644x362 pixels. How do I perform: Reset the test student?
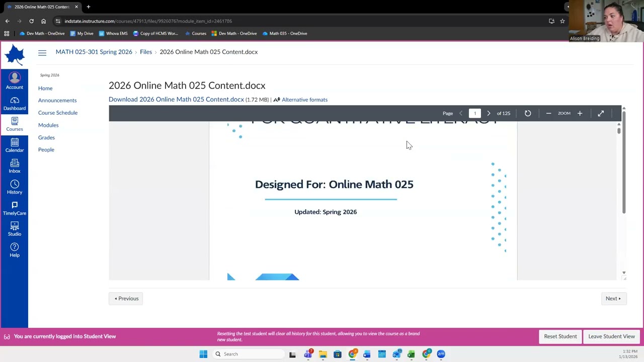(x=560, y=336)
